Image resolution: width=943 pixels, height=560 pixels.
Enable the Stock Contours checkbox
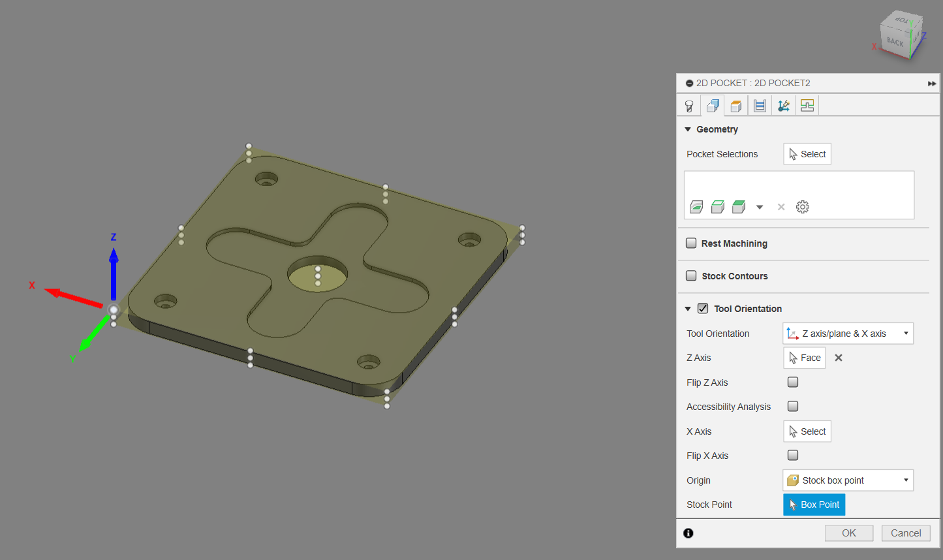point(691,276)
